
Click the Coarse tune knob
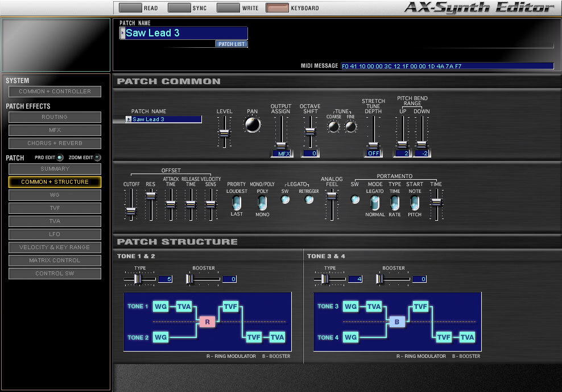[x=334, y=127]
